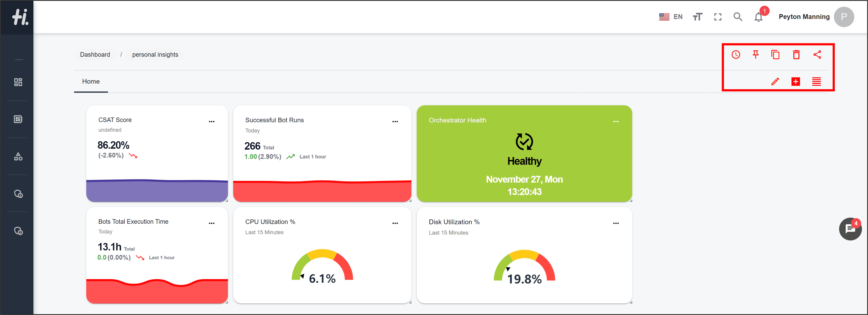
Task: Open CPU Utilization % card options menu
Action: click(395, 223)
